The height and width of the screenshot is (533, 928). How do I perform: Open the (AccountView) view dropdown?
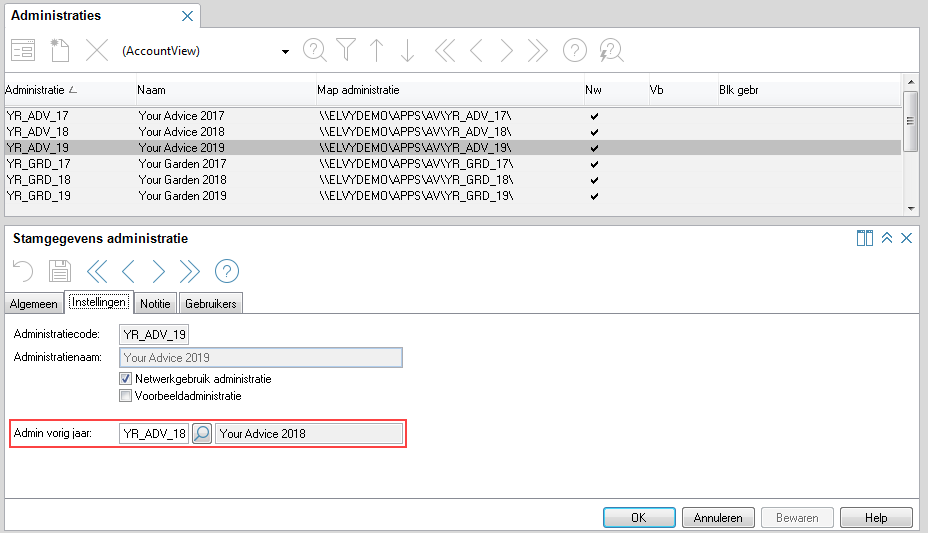click(x=285, y=51)
